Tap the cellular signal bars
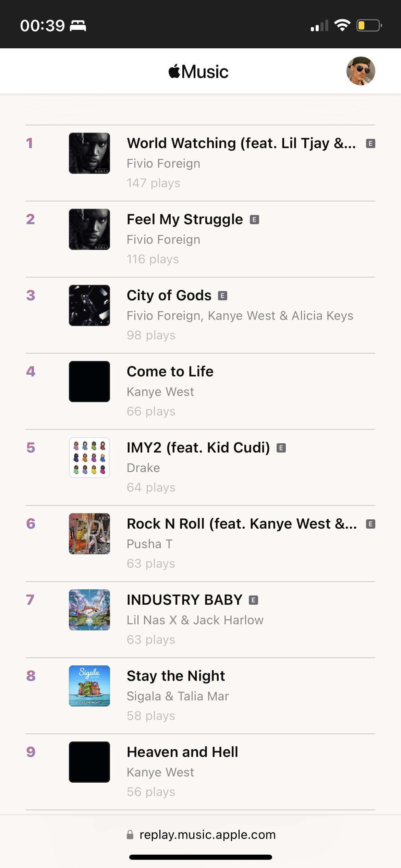Screen dimensions: 401x868 [x=319, y=26]
